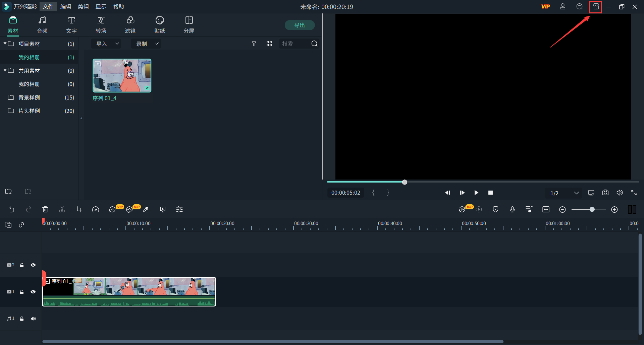Select the 序列 01_4 media thumbnail
644x345 pixels.
pos(122,76)
